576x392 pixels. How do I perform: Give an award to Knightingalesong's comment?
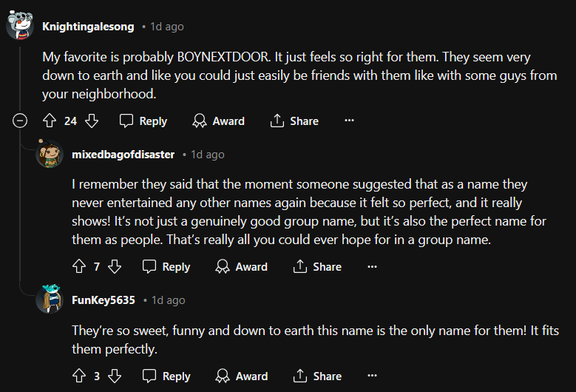[218, 121]
